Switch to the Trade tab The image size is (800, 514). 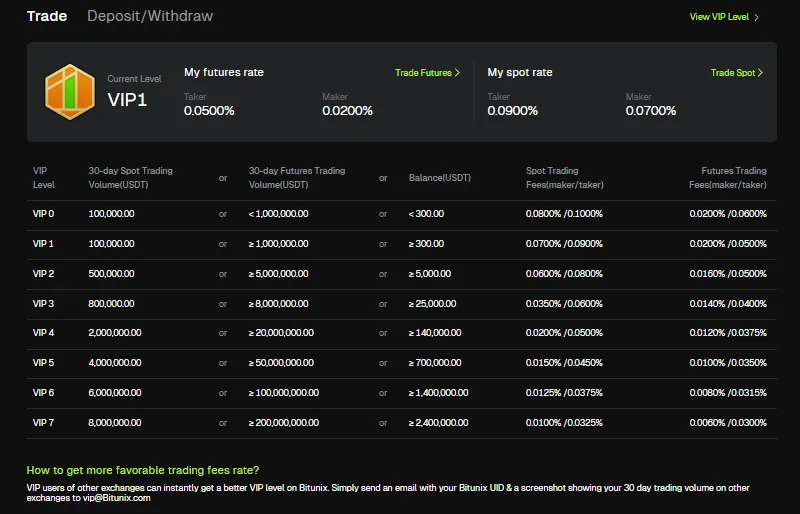click(x=47, y=16)
